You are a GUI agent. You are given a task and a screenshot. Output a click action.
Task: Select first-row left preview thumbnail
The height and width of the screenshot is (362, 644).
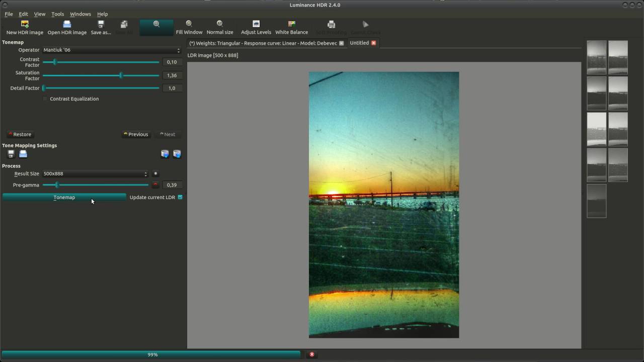[597, 57]
